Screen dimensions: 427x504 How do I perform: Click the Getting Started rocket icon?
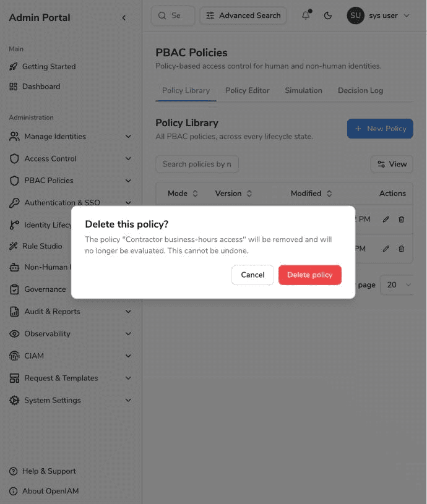coord(13,67)
